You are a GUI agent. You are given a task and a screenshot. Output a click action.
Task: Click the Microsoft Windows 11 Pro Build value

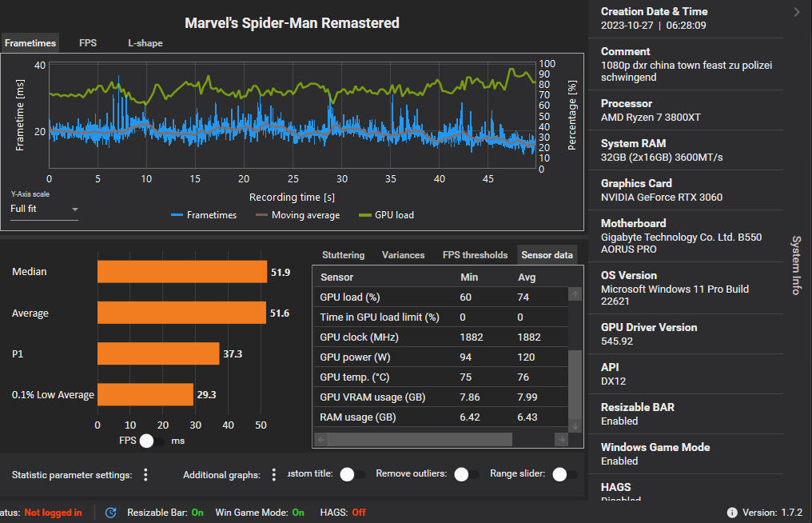point(675,295)
